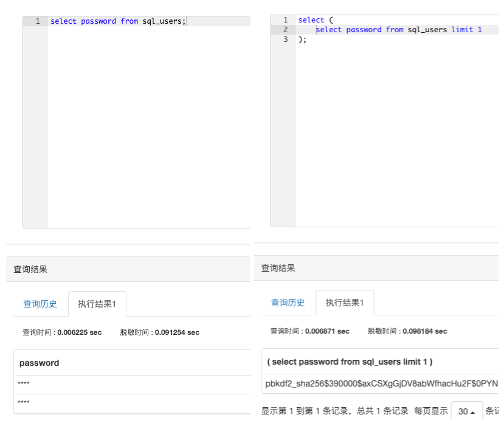Click the record count pagination text

(x=334, y=411)
